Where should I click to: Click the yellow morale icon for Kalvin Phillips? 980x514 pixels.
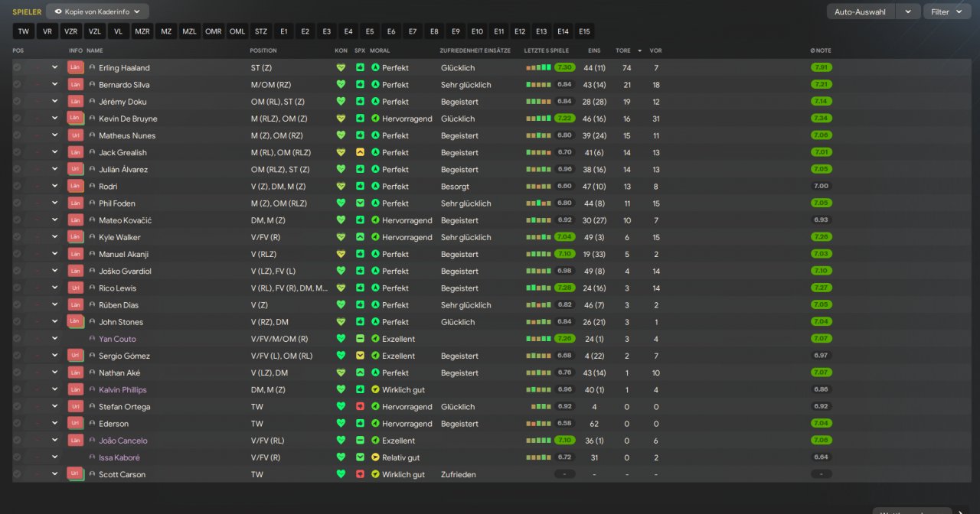click(375, 390)
